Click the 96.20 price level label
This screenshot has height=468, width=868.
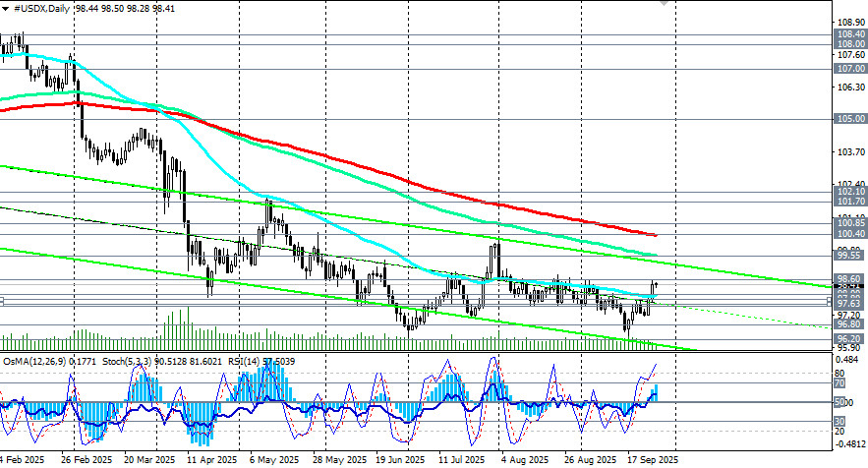849,338
